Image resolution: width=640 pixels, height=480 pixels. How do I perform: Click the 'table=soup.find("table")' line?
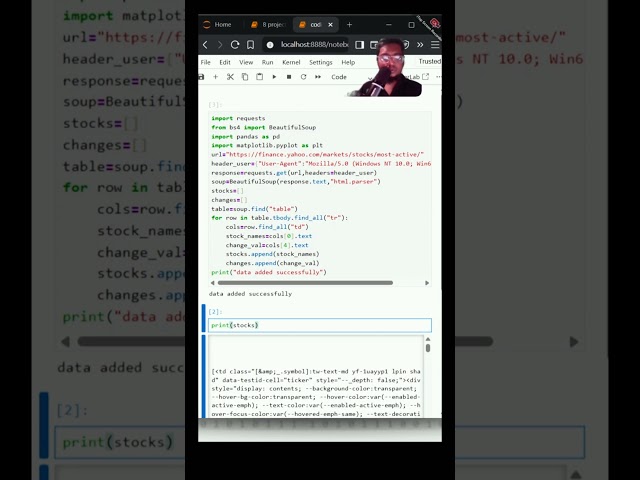(x=254, y=209)
